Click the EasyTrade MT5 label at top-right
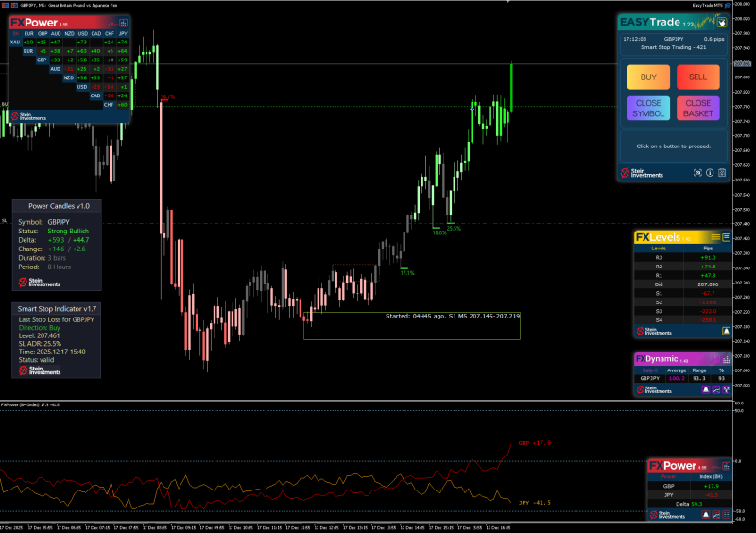Image resolution: width=756 pixels, height=533 pixels. coord(707,5)
